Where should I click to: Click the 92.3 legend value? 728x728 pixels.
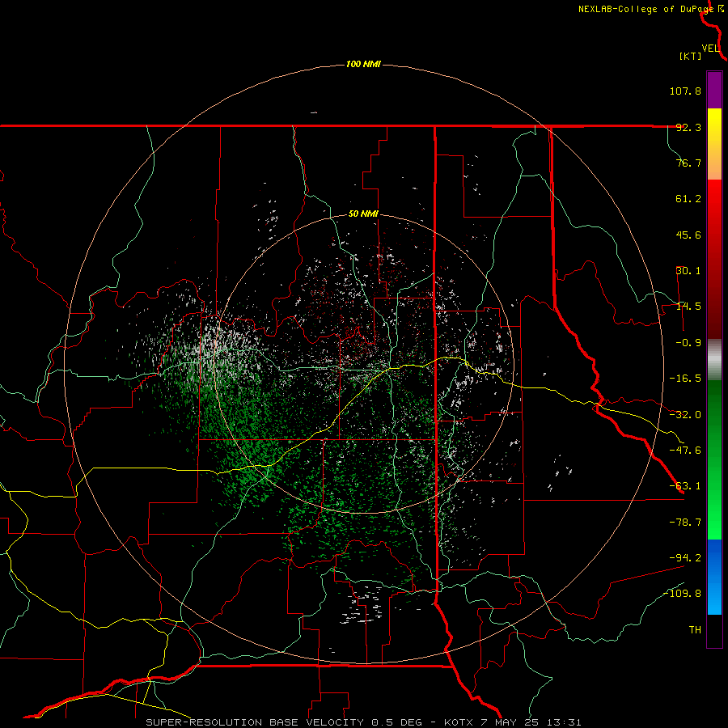(688, 127)
